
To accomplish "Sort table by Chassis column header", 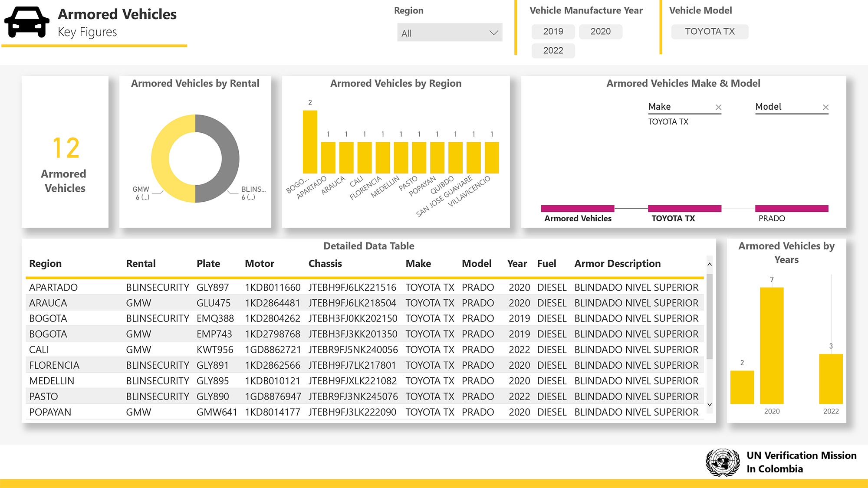I will coord(325,264).
